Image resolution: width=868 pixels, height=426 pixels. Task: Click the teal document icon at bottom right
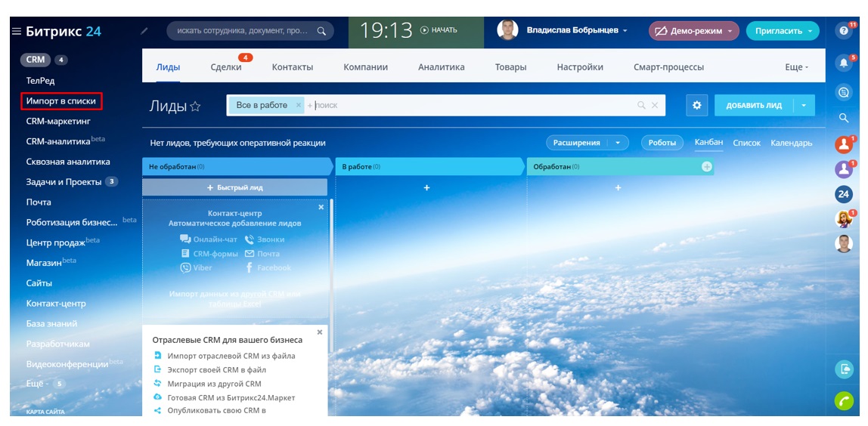pyautogui.click(x=844, y=369)
